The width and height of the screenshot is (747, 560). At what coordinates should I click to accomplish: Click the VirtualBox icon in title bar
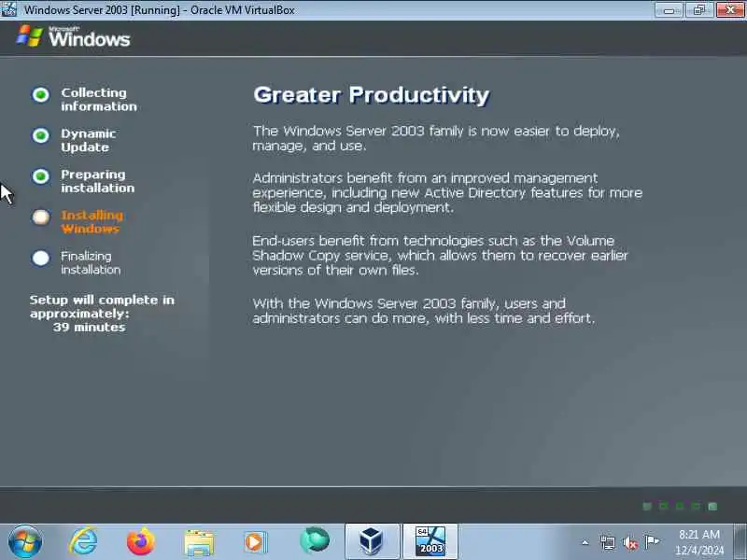coord(8,9)
